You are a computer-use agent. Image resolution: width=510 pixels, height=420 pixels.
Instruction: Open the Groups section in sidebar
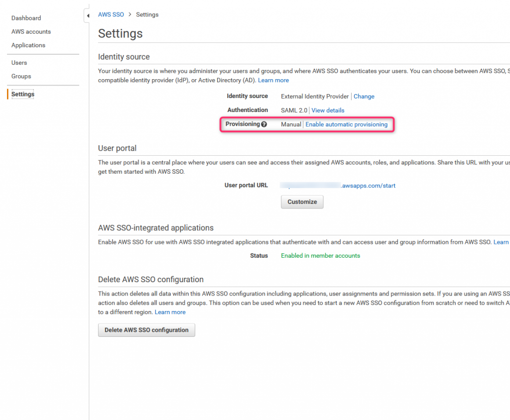pos(21,76)
